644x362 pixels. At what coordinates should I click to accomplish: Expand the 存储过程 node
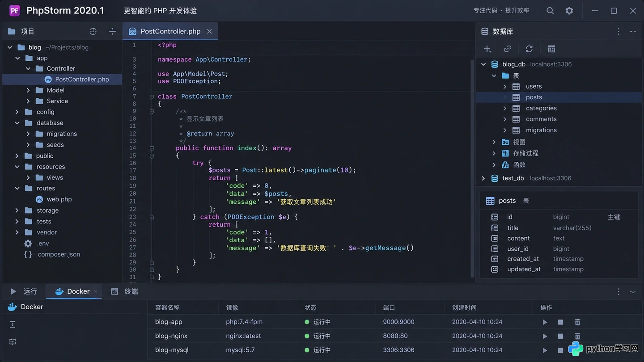(x=494, y=153)
